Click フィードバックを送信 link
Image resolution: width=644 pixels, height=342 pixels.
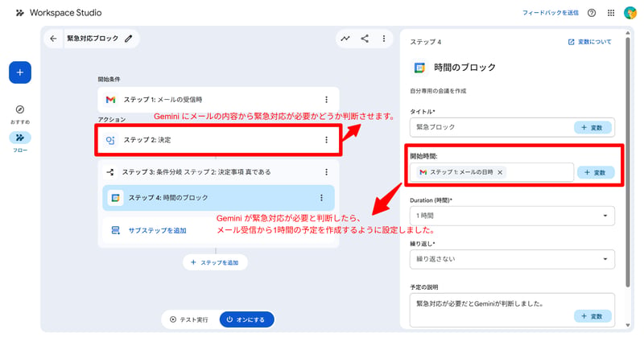click(550, 13)
